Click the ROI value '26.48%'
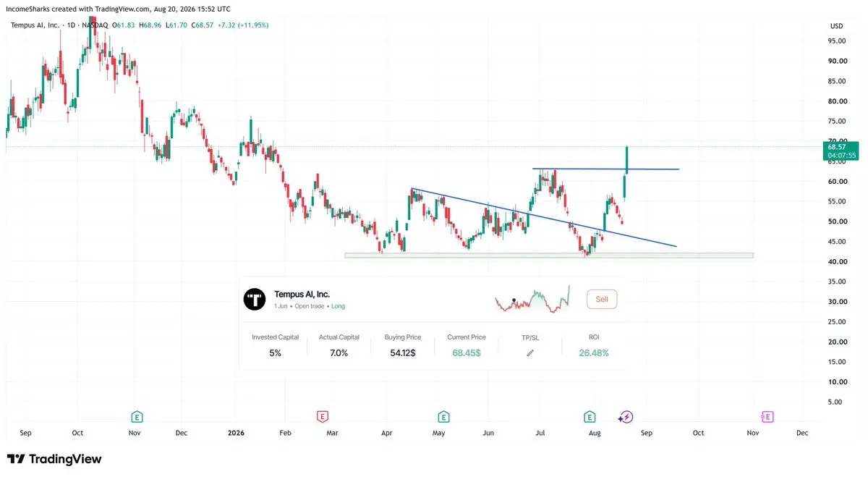The height and width of the screenshot is (477, 868). 594,353
